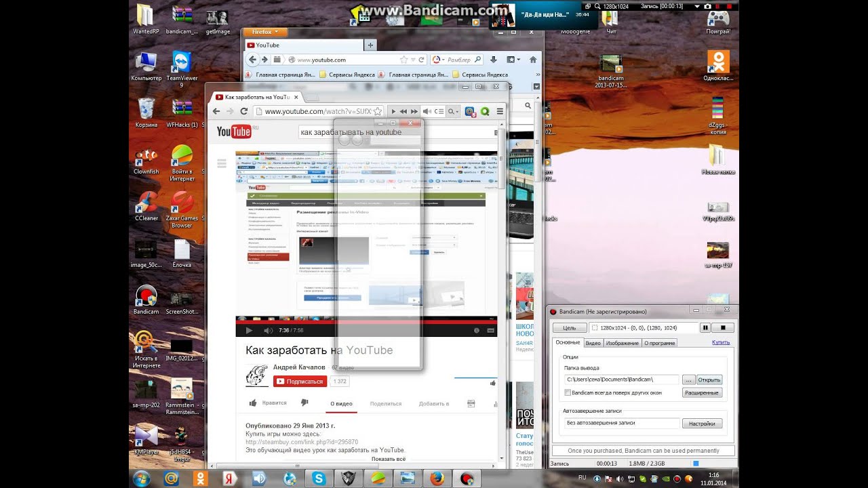Viewport: 868px width, 488px height.
Task: Open the magnifier dropdown in Chrome's toolbar
Action: (x=453, y=111)
